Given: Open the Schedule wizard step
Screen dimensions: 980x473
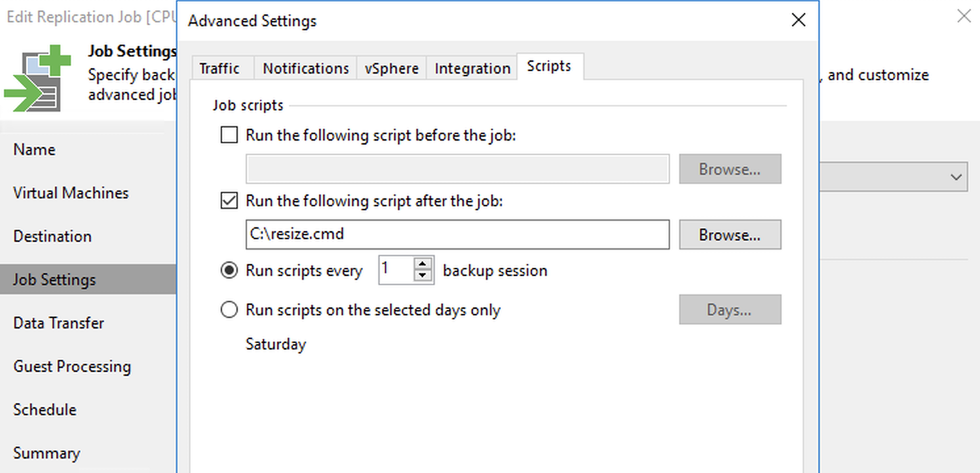Looking at the screenshot, I should point(45,410).
